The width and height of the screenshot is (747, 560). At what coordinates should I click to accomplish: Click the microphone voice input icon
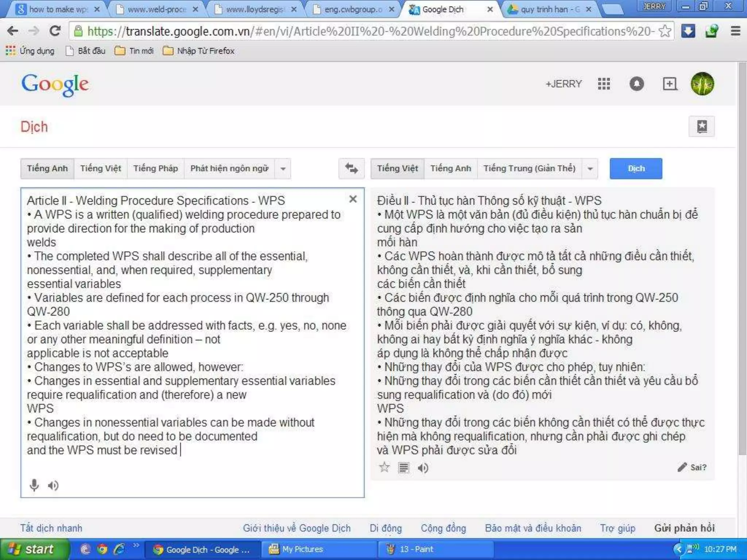coord(34,485)
